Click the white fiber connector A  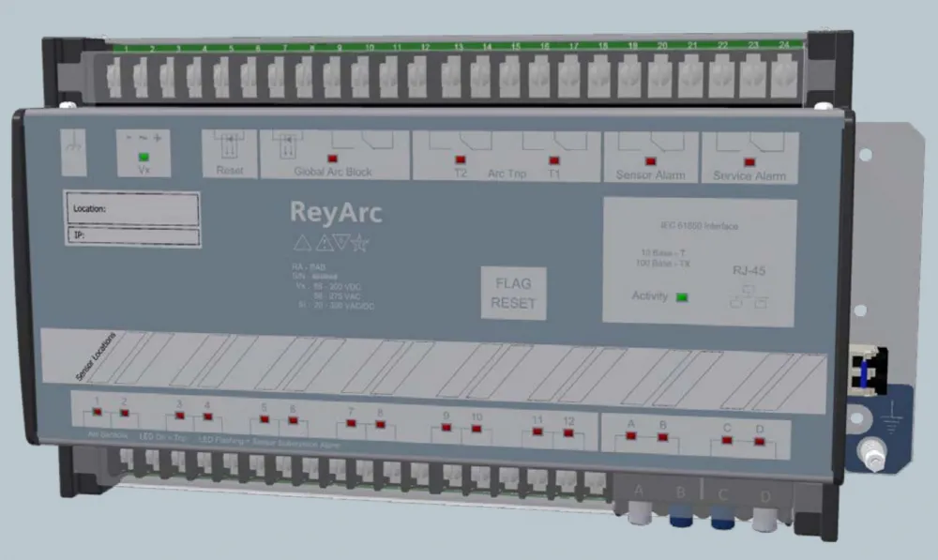coord(640,513)
